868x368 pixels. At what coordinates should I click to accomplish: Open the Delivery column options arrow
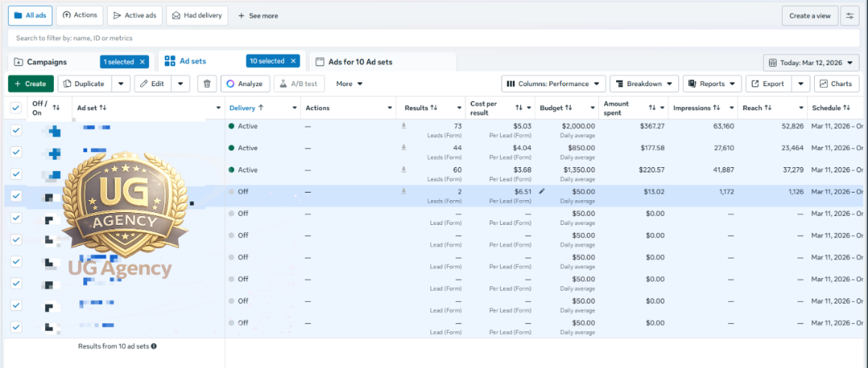[x=294, y=108]
